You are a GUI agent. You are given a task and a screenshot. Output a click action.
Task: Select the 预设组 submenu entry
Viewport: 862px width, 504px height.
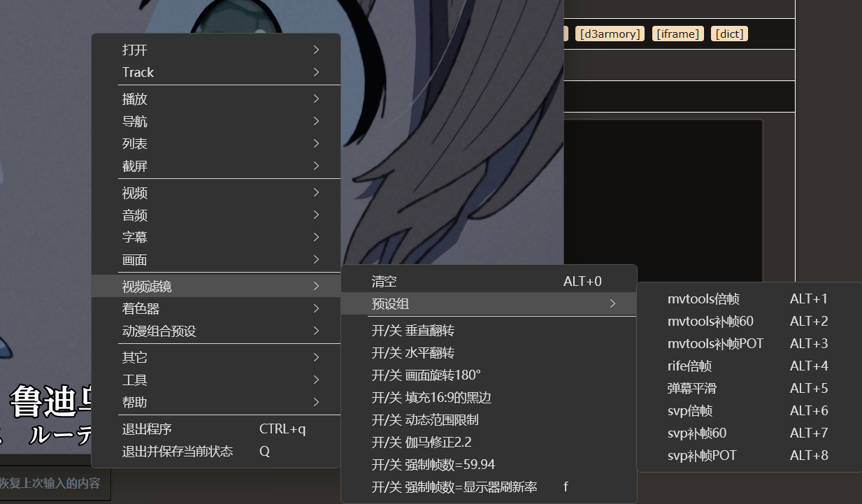tap(489, 303)
